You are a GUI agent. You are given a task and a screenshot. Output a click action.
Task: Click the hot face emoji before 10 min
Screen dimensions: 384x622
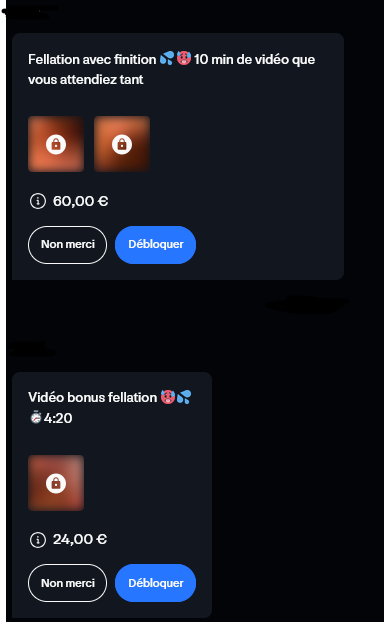pos(184,59)
